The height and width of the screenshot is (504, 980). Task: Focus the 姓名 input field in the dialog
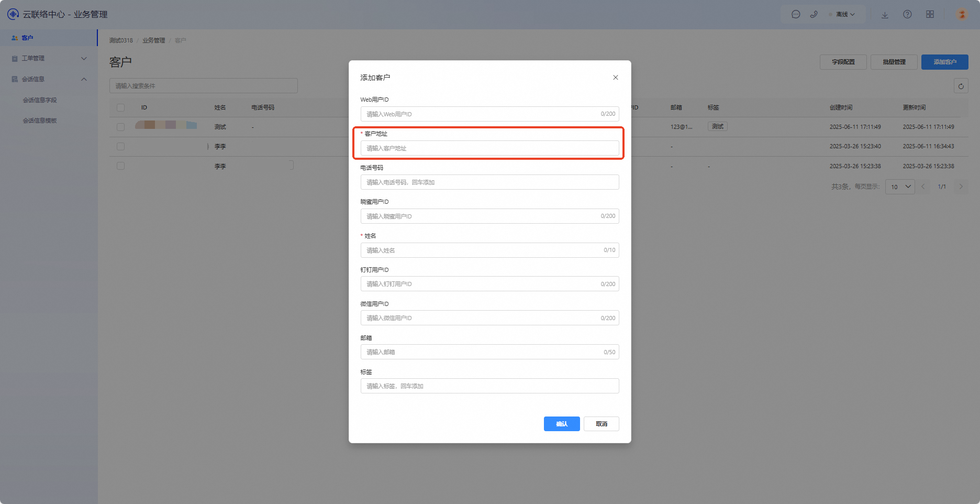[489, 250]
